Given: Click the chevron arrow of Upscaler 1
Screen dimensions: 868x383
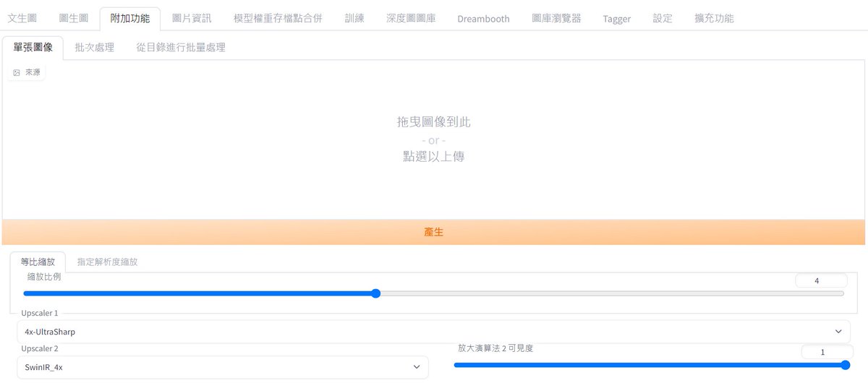Looking at the screenshot, I should click(x=838, y=332).
